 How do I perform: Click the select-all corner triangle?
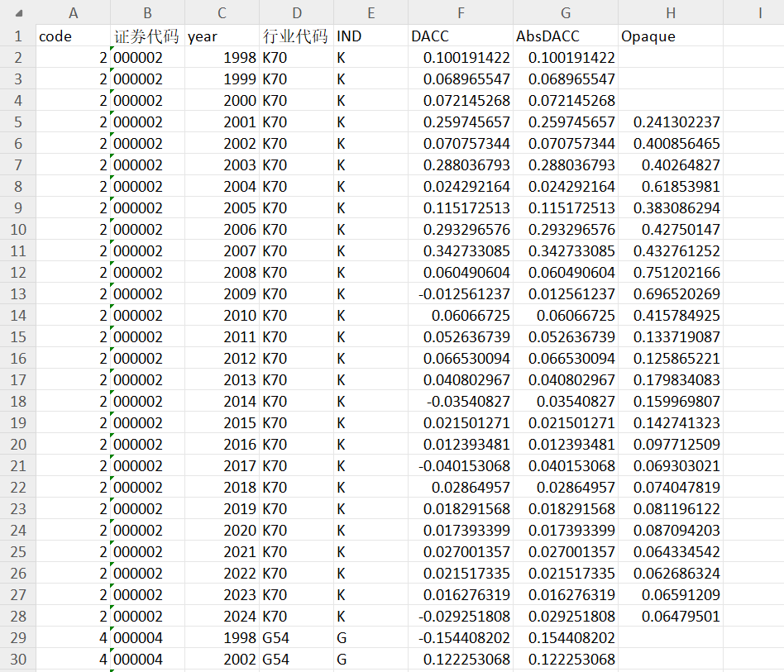coord(19,13)
